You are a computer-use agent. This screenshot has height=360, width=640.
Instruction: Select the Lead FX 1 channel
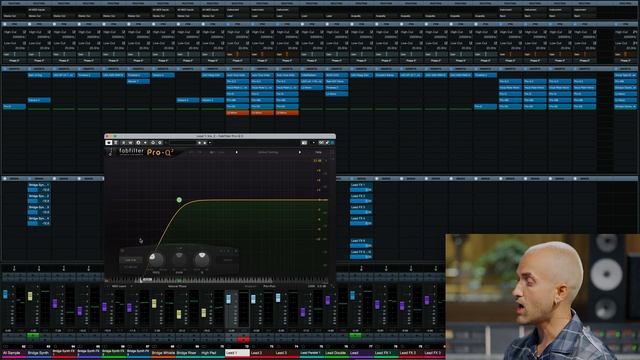386,353
